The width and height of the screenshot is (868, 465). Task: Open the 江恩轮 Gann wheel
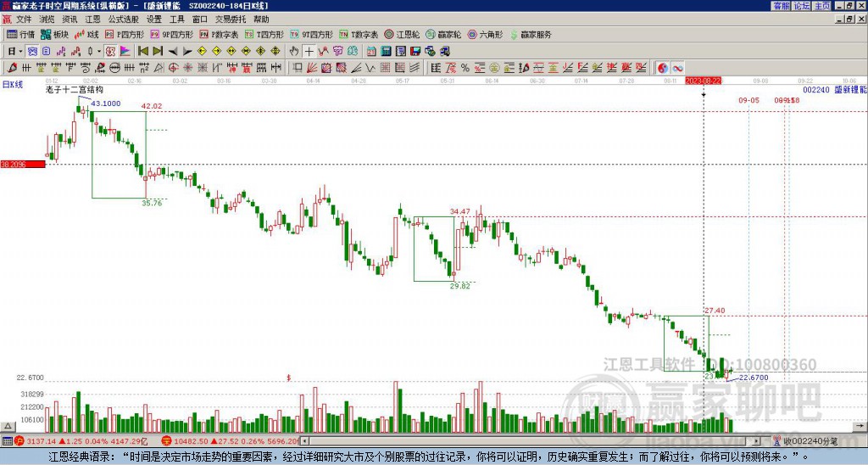click(x=402, y=34)
